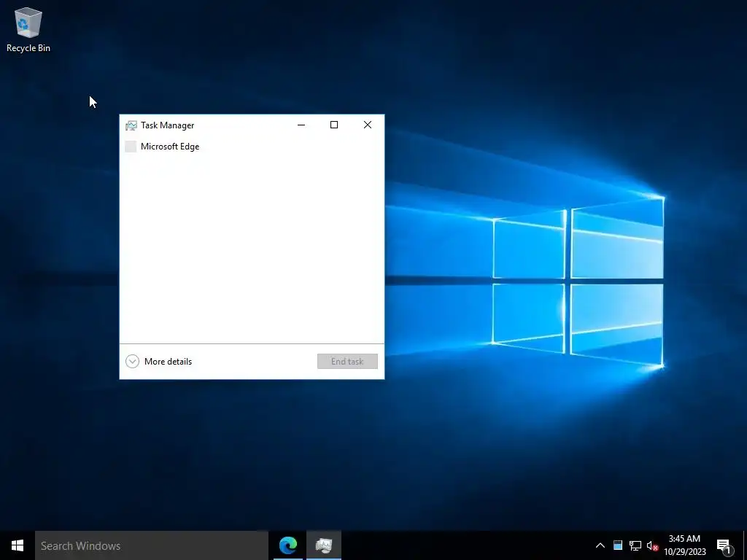The height and width of the screenshot is (560, 747).
Task: Click the Show desktop strip at the taskbar end
Action: [x=745, y=545]
